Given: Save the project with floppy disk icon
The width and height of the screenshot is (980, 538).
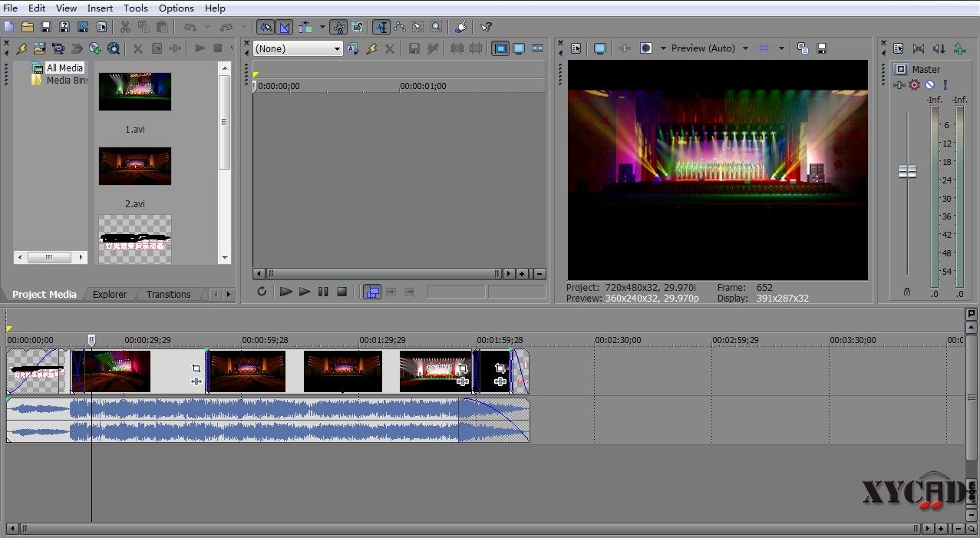Looking at the screenshot, I should click(x=45, y=27).
